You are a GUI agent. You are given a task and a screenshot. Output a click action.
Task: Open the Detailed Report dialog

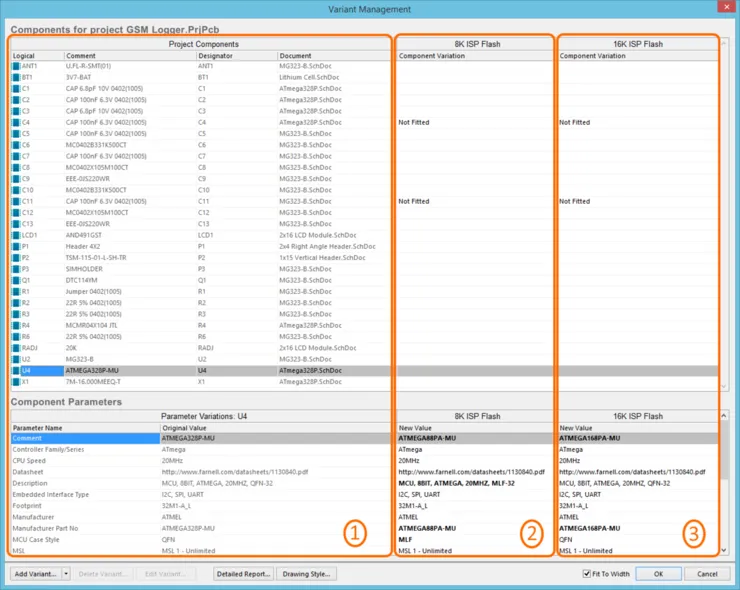[244, 574]
